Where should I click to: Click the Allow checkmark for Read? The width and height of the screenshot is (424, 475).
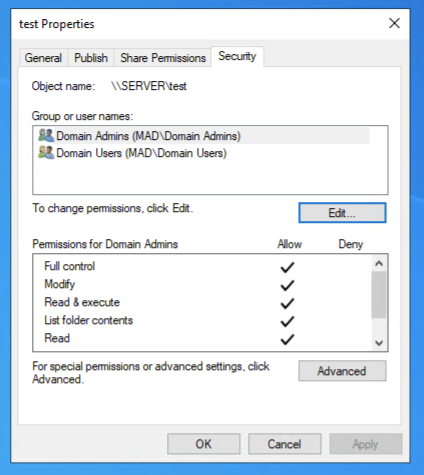(287, 339)
